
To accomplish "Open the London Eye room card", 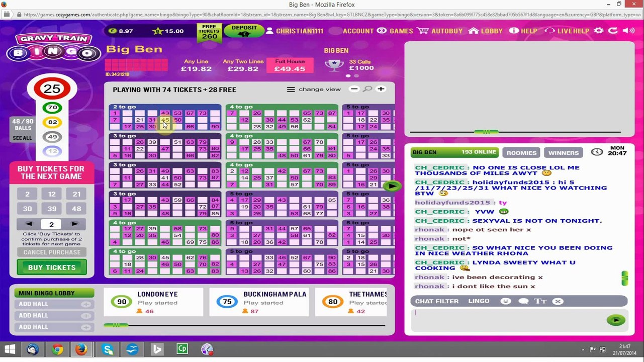I will click(153, 302).
